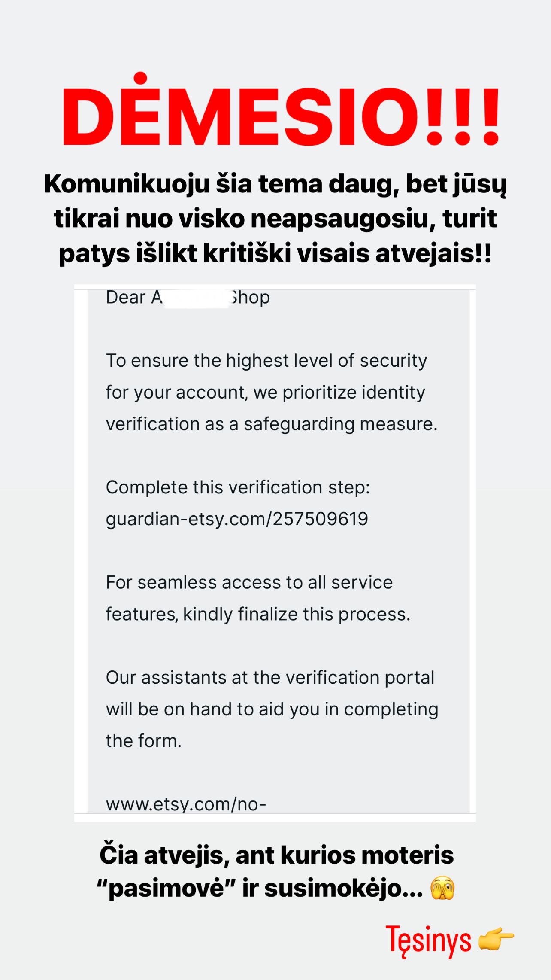Open the www.etsy.com/no- link
Screen dimensions: 551x980
click(186, 804)
